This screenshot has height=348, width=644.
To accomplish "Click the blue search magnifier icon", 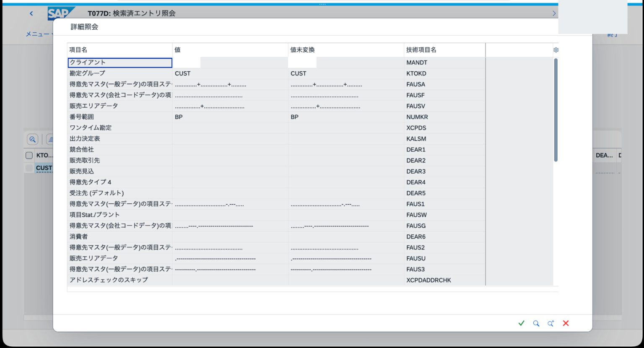I will [x=536, y=323].
